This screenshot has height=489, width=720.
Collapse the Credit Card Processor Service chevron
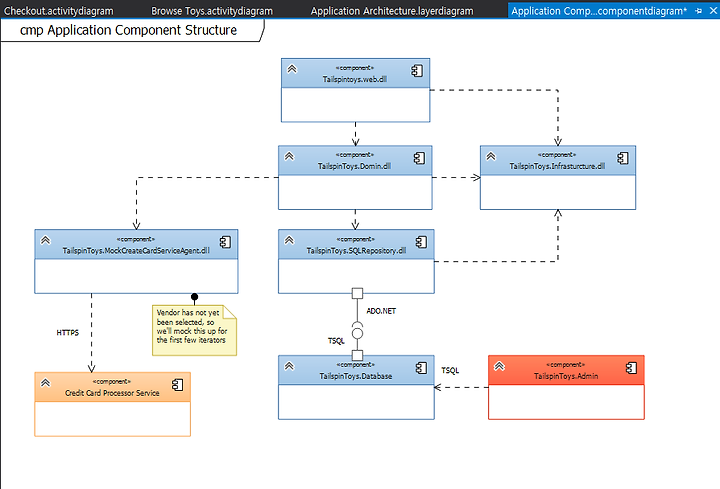[45, 383]
